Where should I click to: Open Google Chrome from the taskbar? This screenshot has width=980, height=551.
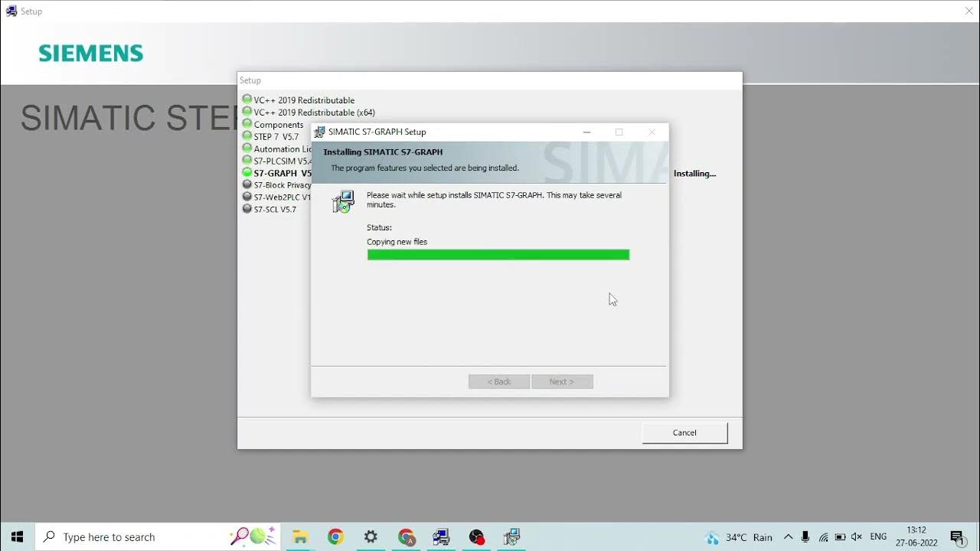click(x=335, y=536)
